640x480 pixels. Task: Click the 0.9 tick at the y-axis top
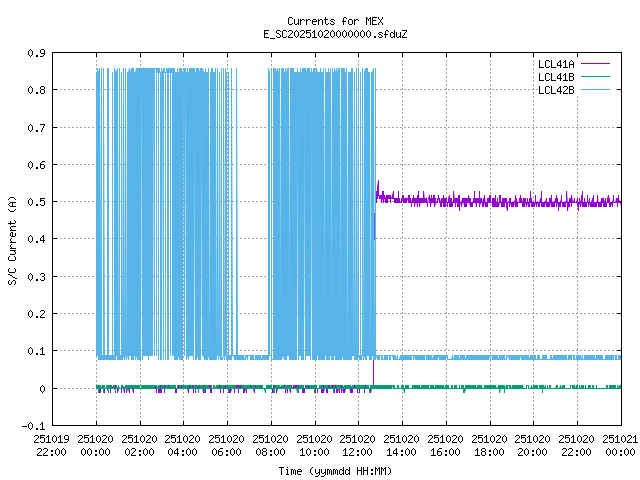point(35,53)
